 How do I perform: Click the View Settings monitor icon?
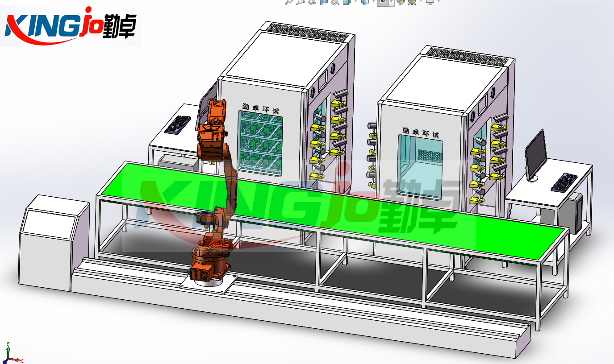coord(430,2)
